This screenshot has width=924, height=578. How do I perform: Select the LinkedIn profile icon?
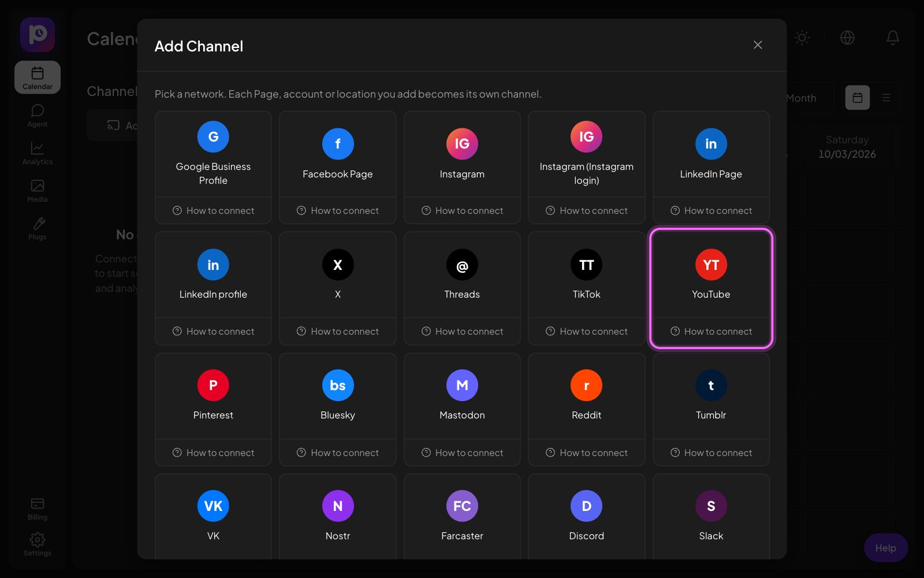(213, 265)
